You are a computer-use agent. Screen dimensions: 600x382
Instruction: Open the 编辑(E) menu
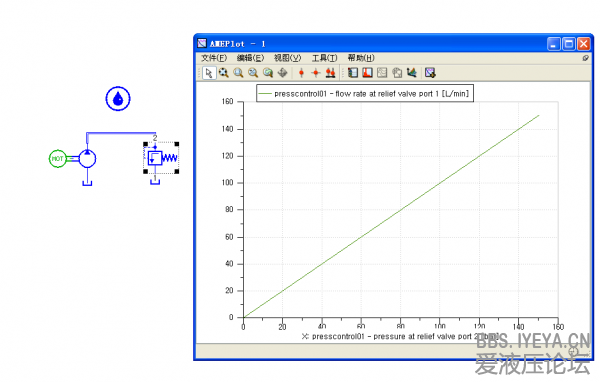[250, 58]
